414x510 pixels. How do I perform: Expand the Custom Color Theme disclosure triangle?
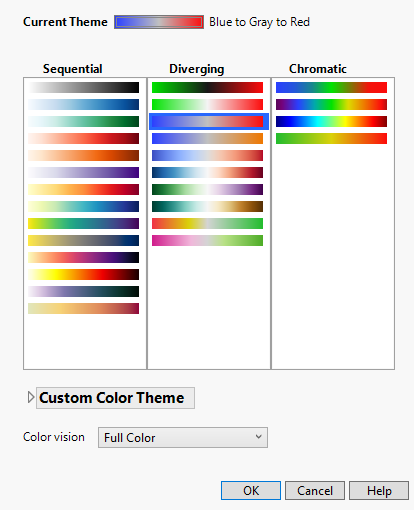[x=31, y=397]
